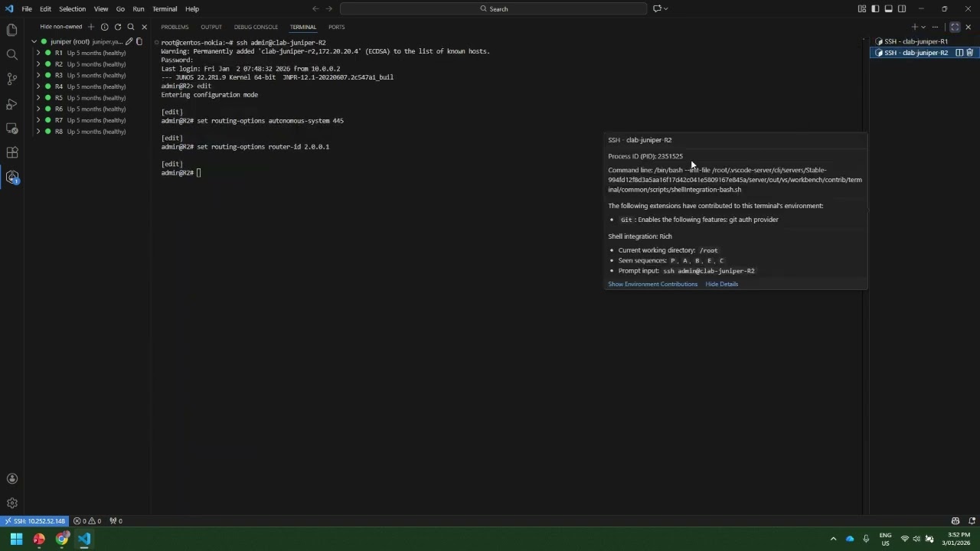980x551 pixels.
Task: Expand the R1 container node
Action: click(x=38, y=53)
